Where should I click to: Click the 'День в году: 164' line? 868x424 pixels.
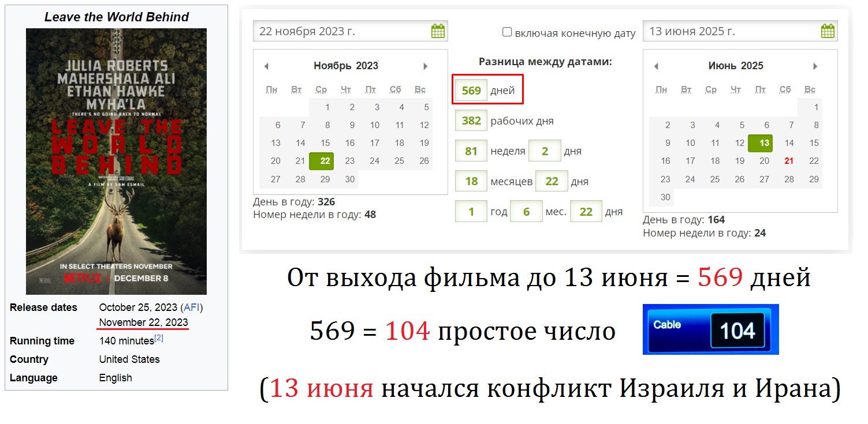[x=684, y=220]
